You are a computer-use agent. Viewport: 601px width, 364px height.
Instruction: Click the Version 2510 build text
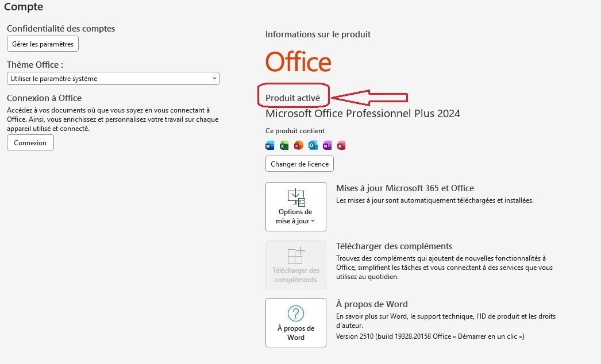pyautogui.click(x=430, y=336)
